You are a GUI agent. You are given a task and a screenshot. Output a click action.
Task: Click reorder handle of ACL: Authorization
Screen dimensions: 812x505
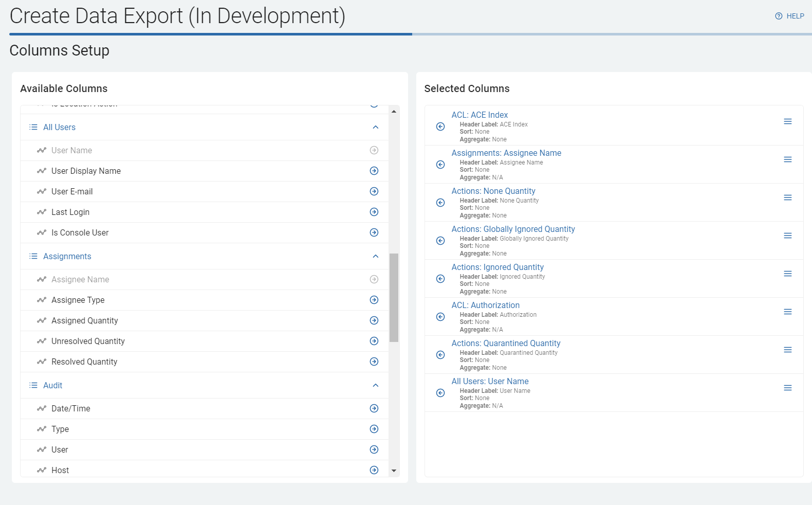787,312
